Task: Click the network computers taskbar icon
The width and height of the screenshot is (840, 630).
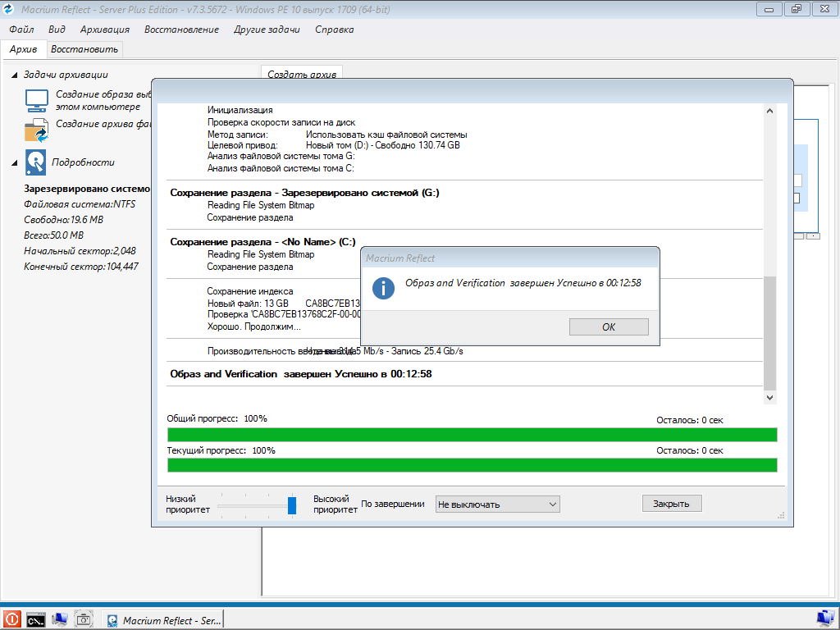Action: coord(59,619)
